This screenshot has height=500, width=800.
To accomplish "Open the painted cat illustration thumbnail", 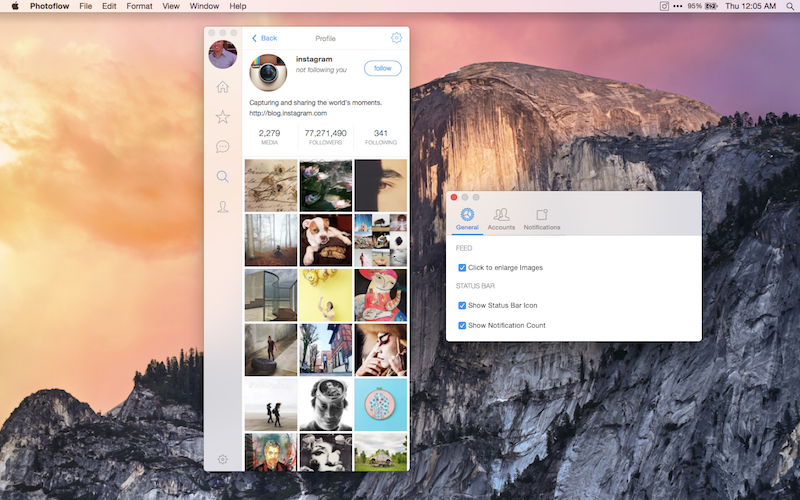I will tap(381, 295).
